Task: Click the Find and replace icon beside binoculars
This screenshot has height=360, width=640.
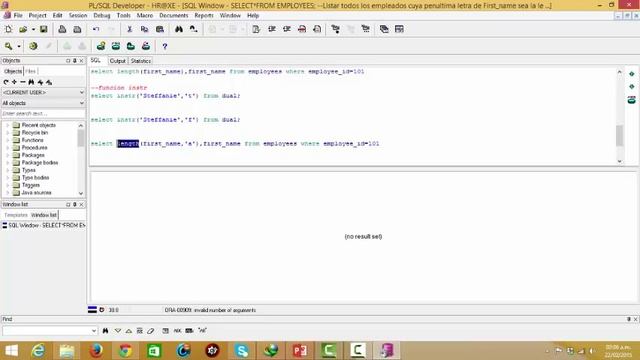Action: click(x=193, y=29)
